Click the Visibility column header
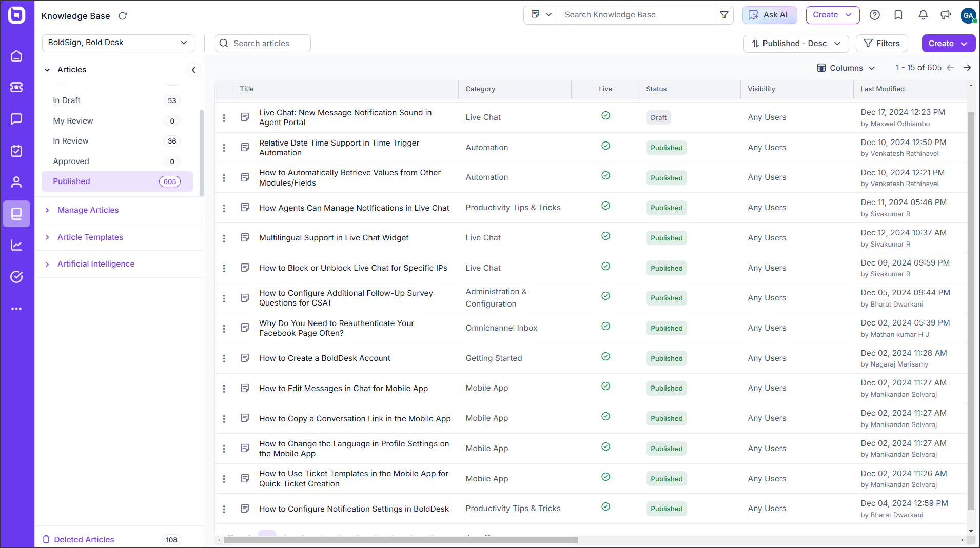980x548 pixels. tap(761, 89)
